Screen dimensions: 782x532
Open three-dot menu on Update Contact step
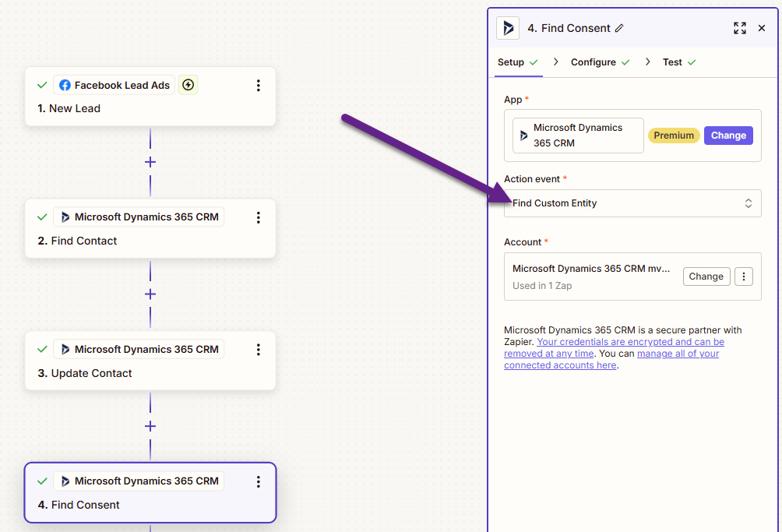[259, 350]
